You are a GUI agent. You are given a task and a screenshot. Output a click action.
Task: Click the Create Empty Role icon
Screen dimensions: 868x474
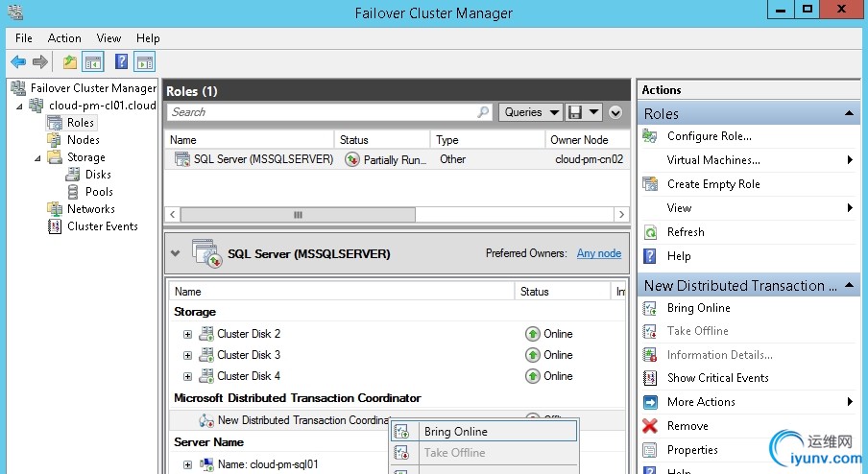click(x=650, y=183)
